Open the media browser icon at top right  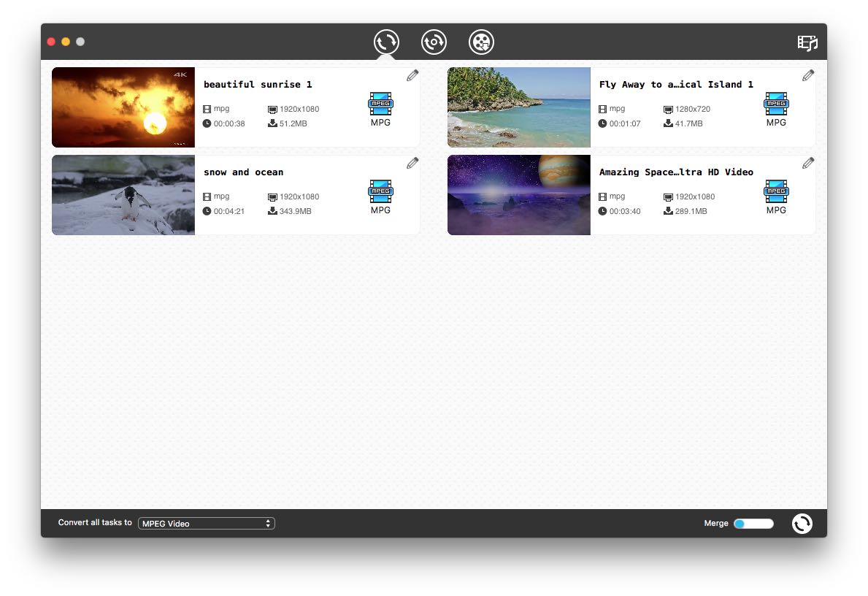(x=807, y=42)
